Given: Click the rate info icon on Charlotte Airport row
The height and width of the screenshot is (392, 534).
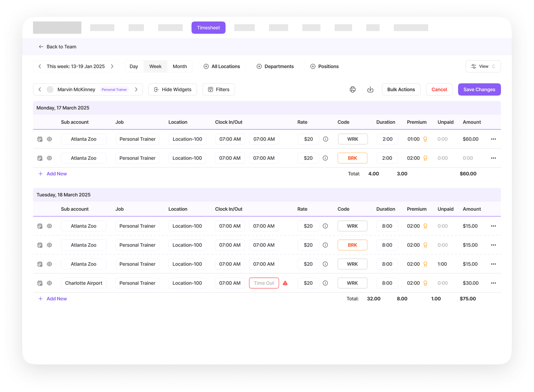Looking at the screenshot, I should pyautogui.click(x=325, y=283).
